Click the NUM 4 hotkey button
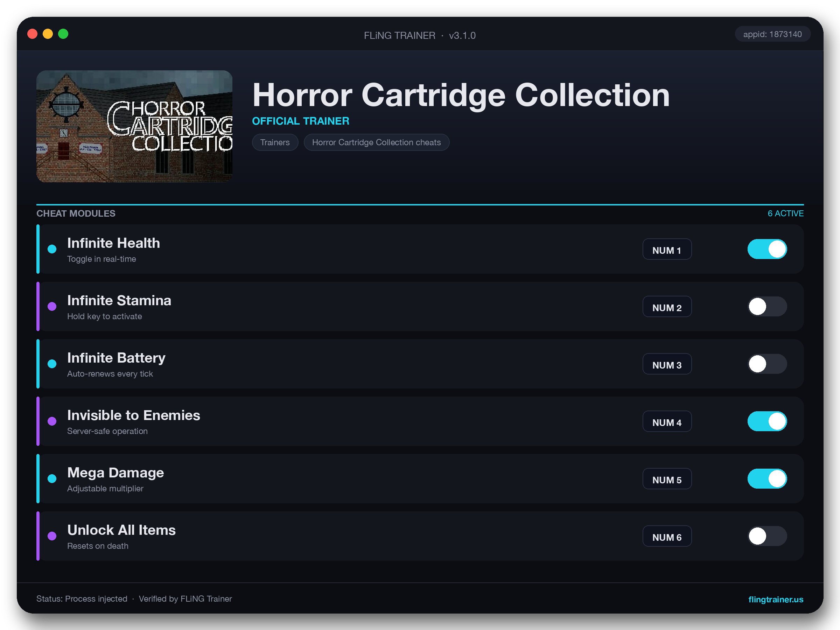840x630 pixels. click(667, 421)
